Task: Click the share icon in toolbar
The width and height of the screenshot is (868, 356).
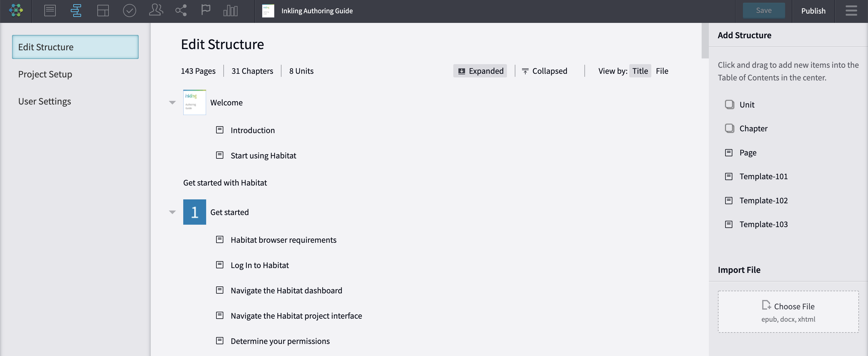Action: pyautogui.click(x=181, y=11)
